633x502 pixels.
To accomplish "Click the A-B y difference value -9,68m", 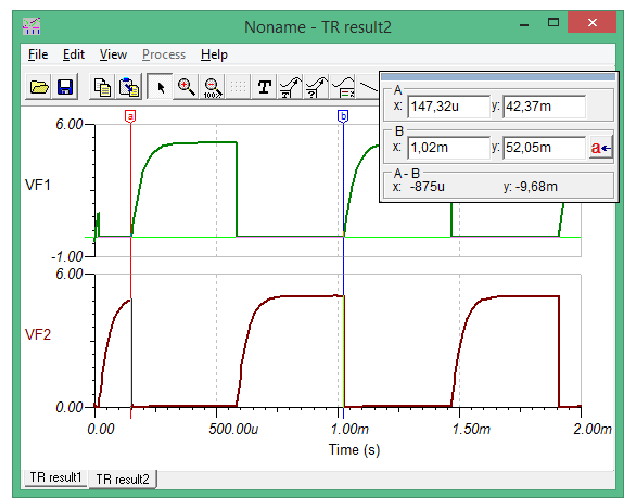I will coord(536,187).
